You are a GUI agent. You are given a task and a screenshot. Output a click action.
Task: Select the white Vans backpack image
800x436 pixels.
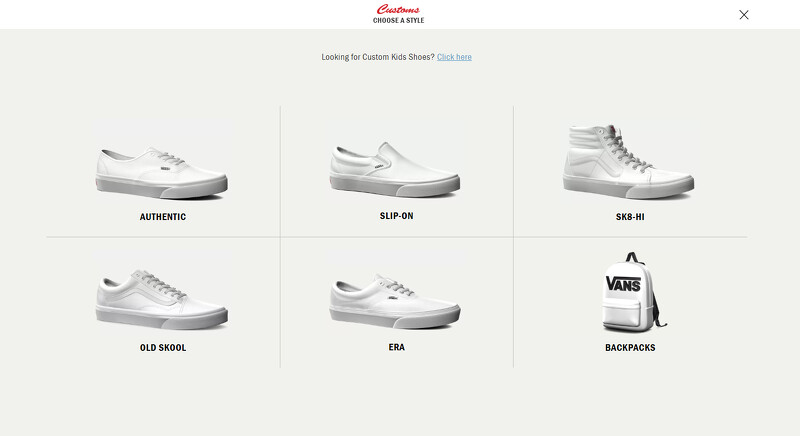(x=633, y=293)
